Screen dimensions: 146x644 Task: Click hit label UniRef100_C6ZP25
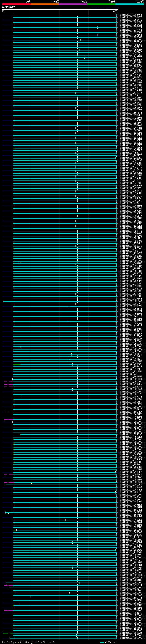[x=131, y=48]
